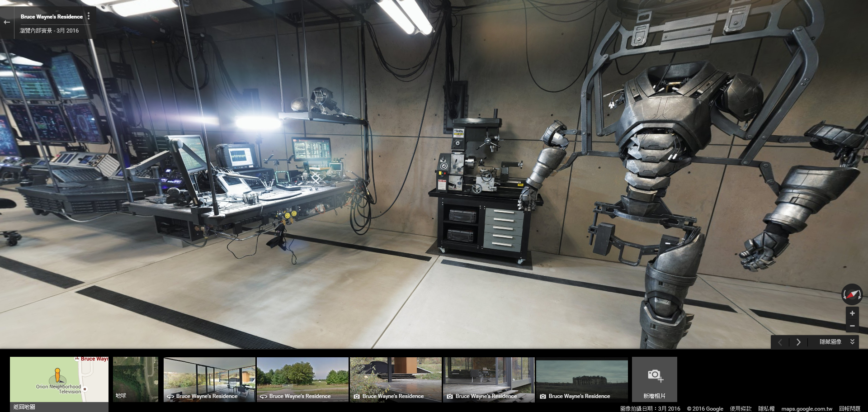The image size is (868, 412).
Task: Open the glass house exterior photo thumbnail
Action: 489,379
